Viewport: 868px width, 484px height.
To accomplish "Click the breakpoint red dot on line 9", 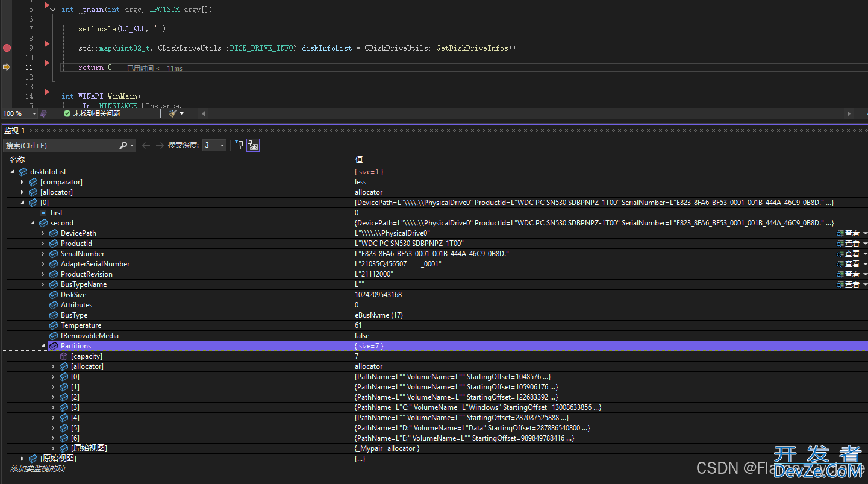I will click(7, 48).
